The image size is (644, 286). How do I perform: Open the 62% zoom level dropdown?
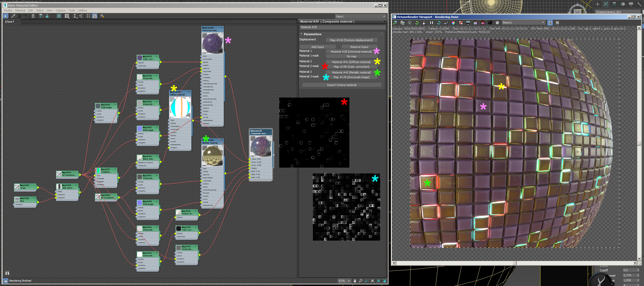(x=349, y=281)
